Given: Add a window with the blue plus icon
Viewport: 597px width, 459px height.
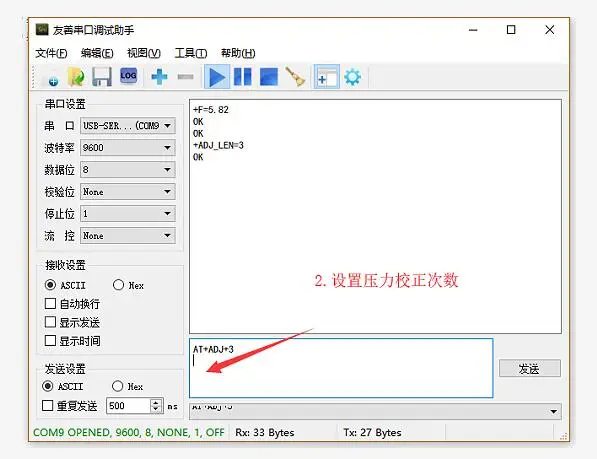Looking at the screenshot, I should [159, 77].
